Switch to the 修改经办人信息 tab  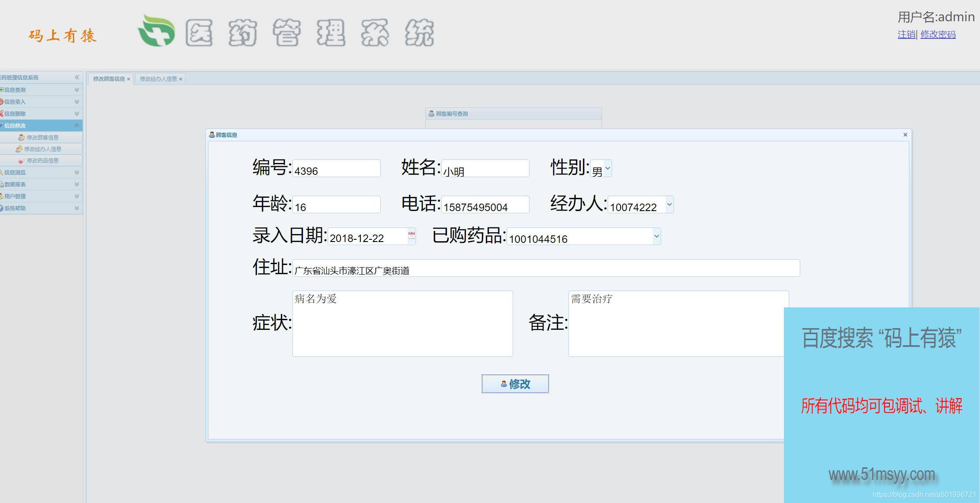point(158,78)
